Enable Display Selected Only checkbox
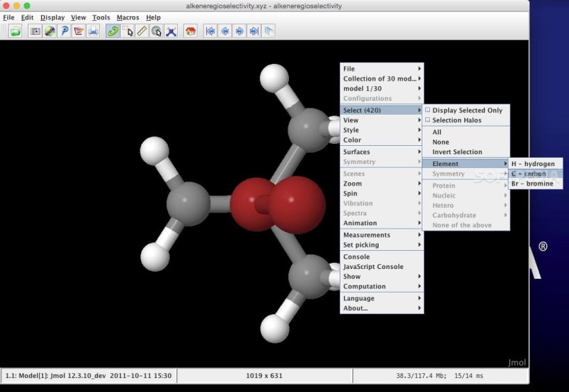The height and width of the screenshot is (392, 569). (467, 111)
